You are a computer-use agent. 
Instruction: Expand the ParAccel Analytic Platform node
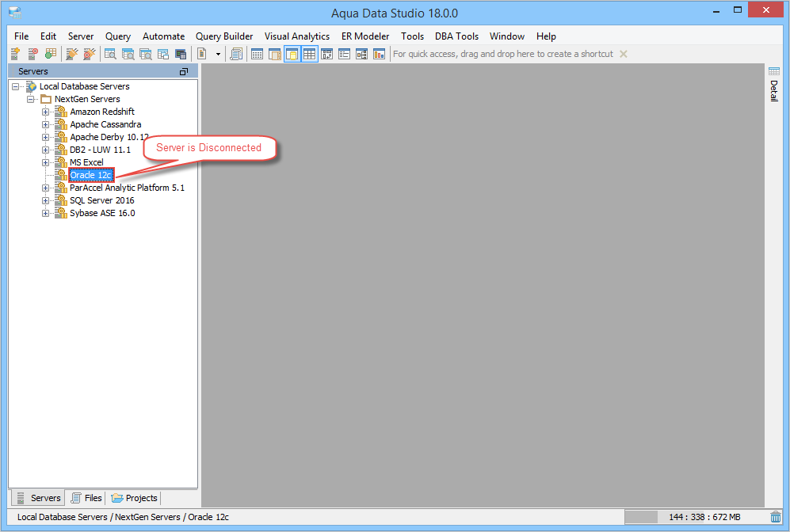[x=45, y=188]
